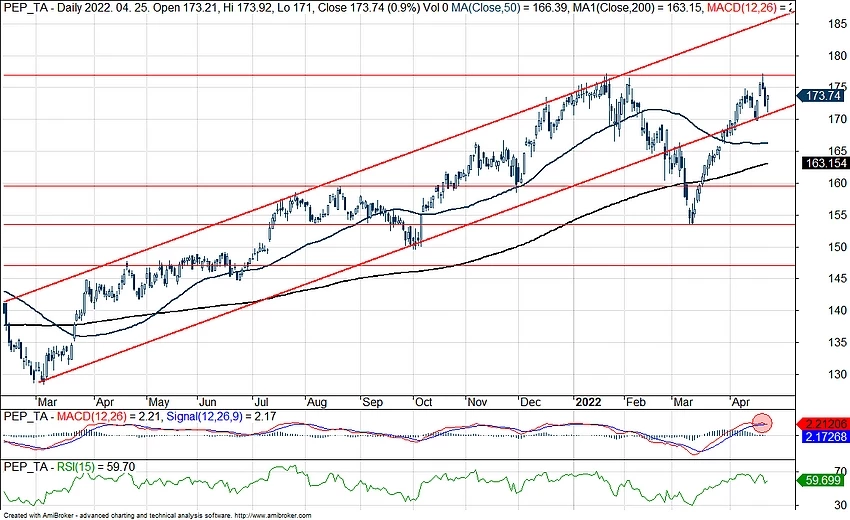The width and height of the screenshot is (850, 520).
Task: Click the 185 price axis label
Action: pos(837,24)
